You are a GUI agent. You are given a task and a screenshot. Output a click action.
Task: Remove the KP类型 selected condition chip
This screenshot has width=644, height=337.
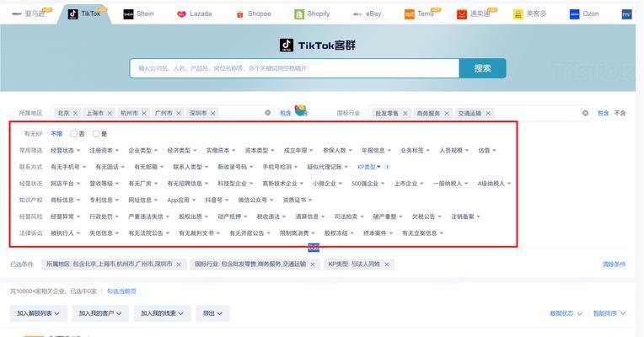pyautogui.click(x=386, y=265)
